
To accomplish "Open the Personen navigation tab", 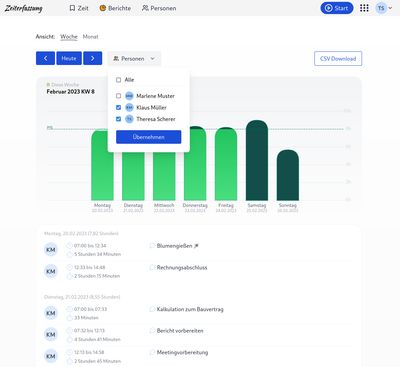I will tap(159, 8).
